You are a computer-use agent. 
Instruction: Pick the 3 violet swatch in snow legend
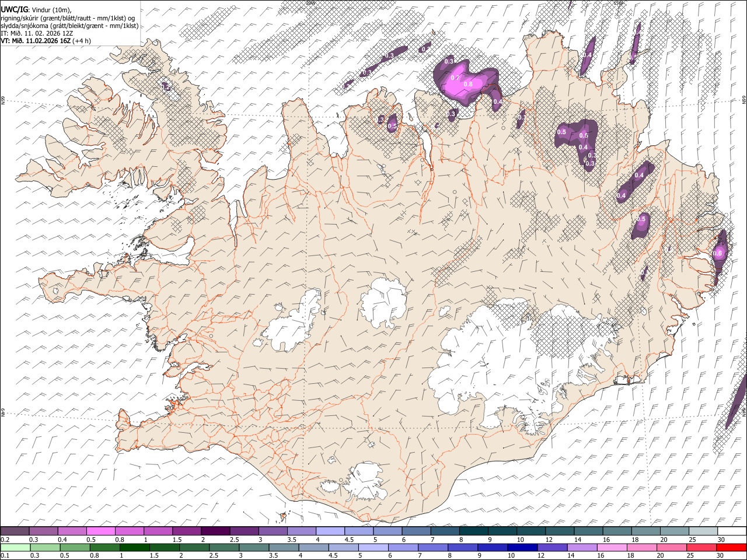[273, 531]
